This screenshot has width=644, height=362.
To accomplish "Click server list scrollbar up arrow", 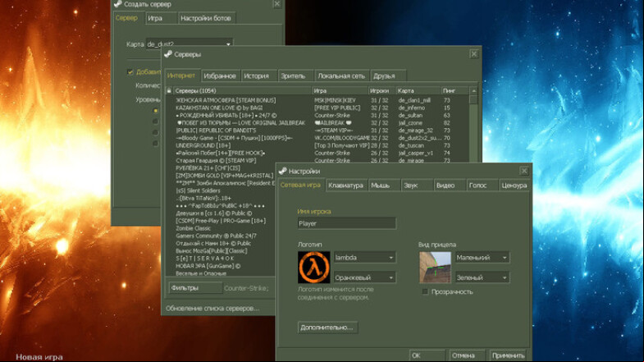I will click(473, 90).
